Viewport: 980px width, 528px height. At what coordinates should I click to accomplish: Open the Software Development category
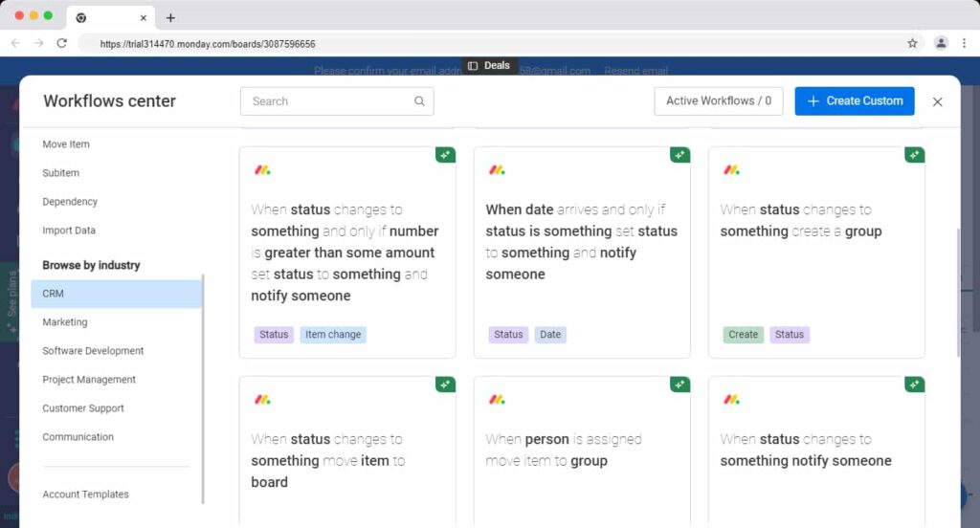point(93,351)
